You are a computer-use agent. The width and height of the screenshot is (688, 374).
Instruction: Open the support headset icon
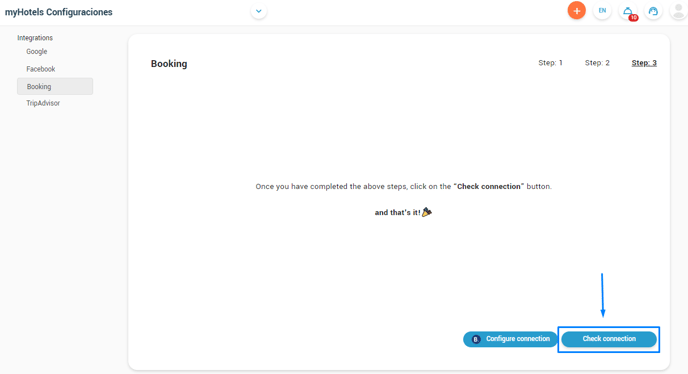pyautogui.click(x=653, y=11)
